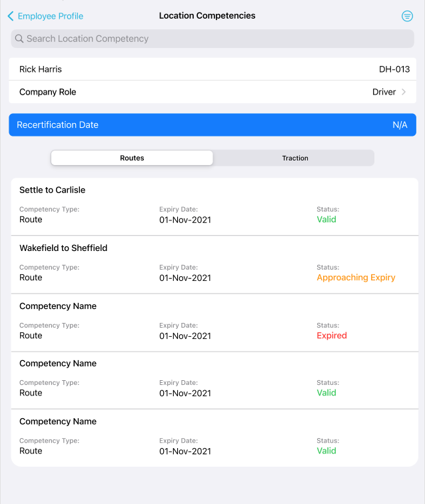Switch to the Traction tab
This screenshot has width=425, height=504.
[x=295, y=158]
